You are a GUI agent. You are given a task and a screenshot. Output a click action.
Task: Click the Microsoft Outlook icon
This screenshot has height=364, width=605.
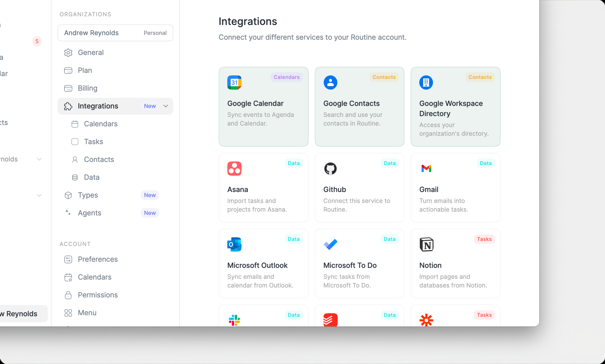pyautogui.click(x=234, y=244)
